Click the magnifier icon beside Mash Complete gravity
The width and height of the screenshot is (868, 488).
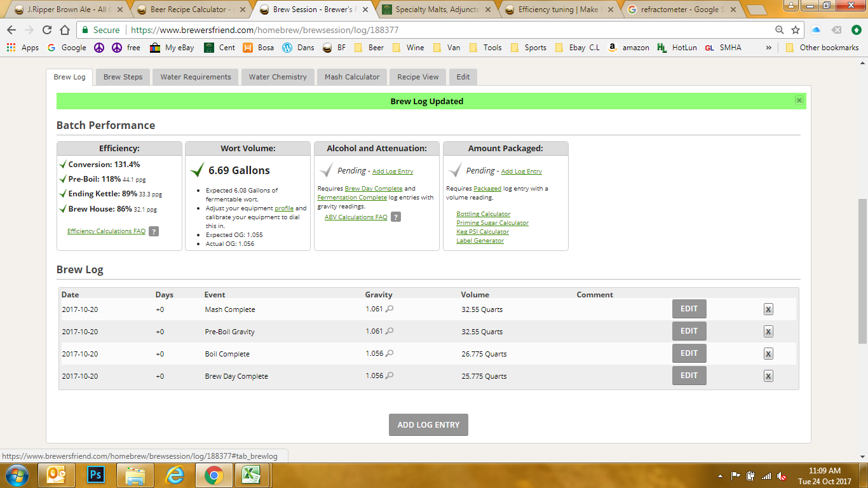click(x=390, y=309)
